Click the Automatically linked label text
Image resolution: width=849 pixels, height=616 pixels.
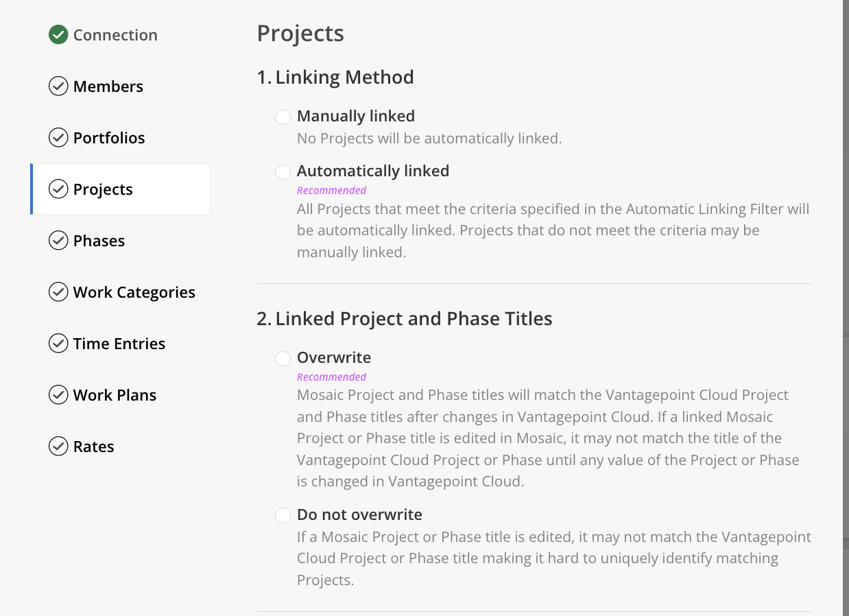372,171
